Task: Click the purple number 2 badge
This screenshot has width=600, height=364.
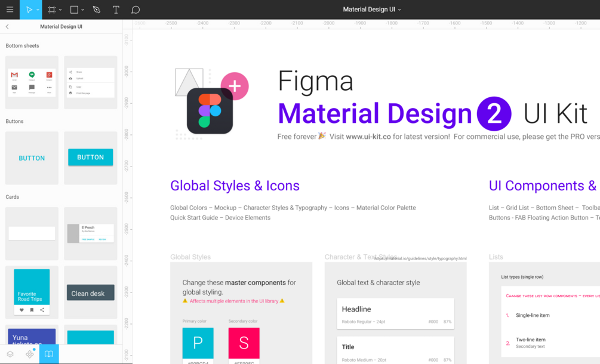Action: [494, 113]
